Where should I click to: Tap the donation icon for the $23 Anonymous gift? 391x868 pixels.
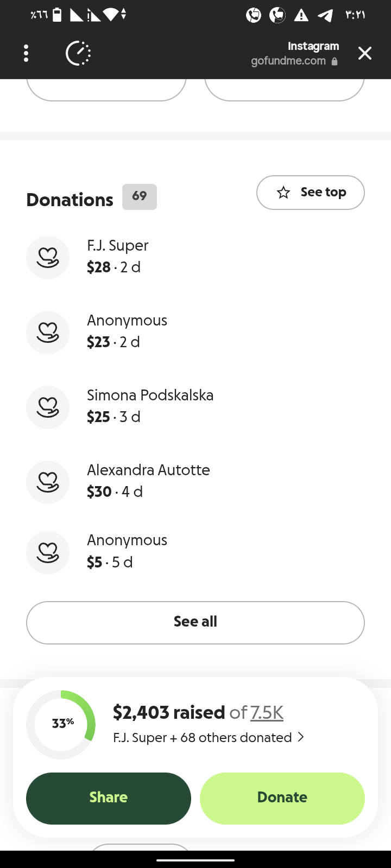coord(48,333)
